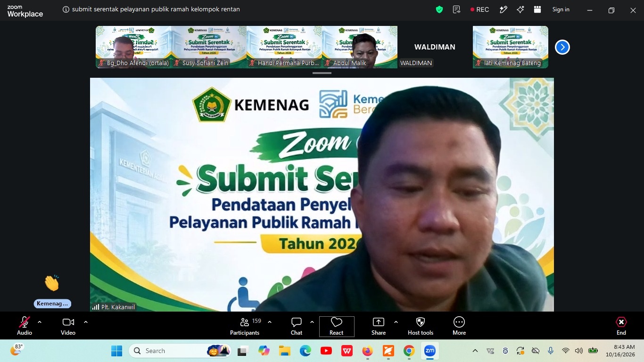Viewport: 644px width, 362px height.
Task: Open Firefox from the taskbar
Action: coord(368,351)
